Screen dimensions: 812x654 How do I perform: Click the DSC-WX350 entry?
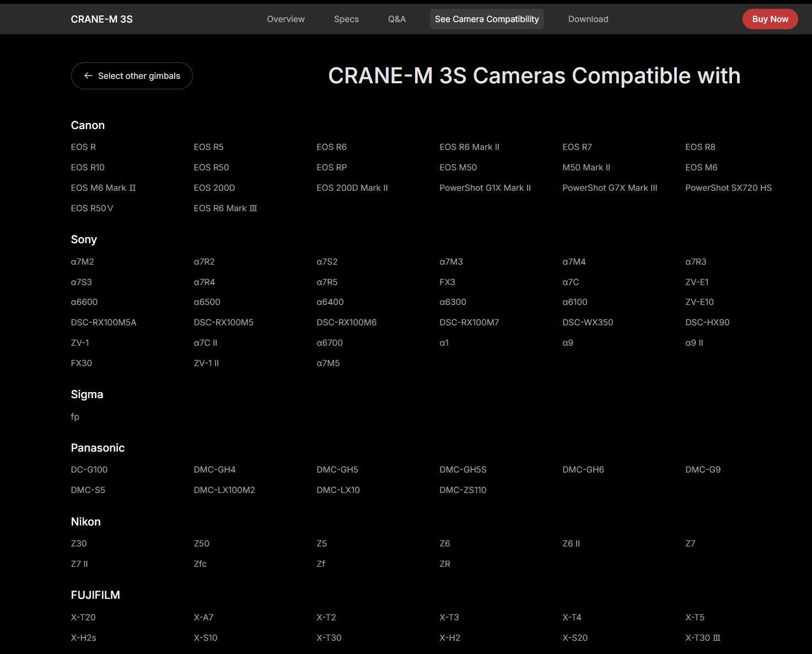coord(588,322)
